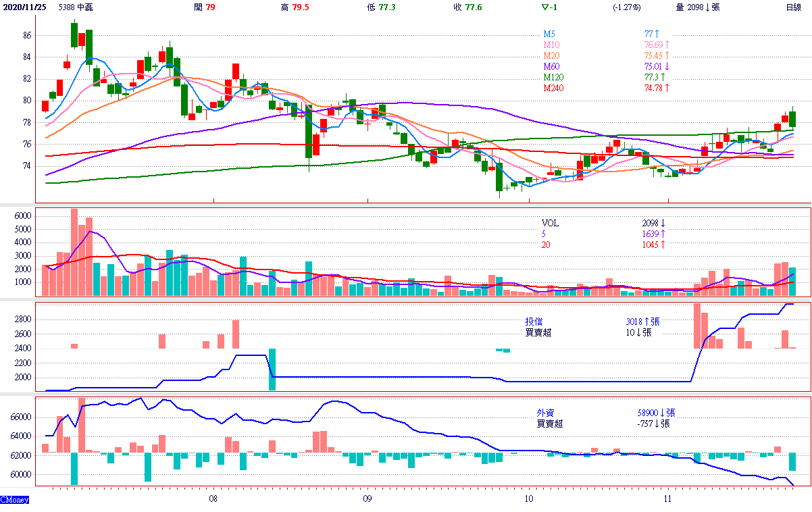Click the 20-day volume average value 1045
This screenshot has width=812, height=512.
click(x=651, y=245)
